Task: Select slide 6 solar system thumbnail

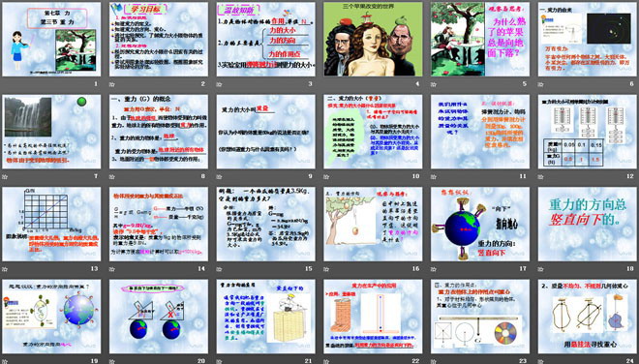Action: [588, 39]
